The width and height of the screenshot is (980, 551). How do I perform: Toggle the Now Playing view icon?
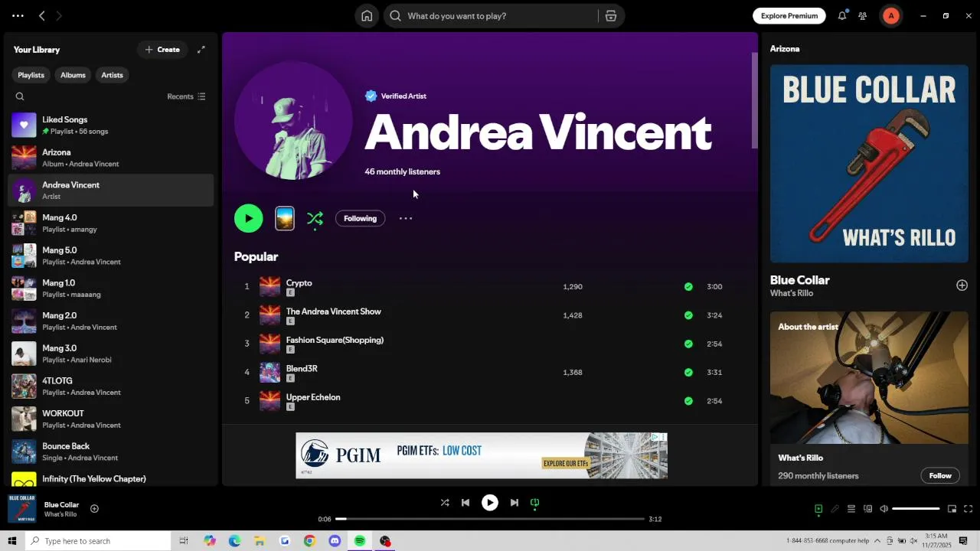click(x=818, y=509)
